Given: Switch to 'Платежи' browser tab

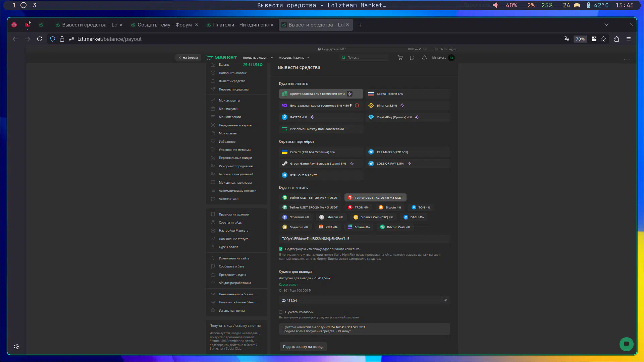Looking at the screenshot, I should [x=240, y=25].
